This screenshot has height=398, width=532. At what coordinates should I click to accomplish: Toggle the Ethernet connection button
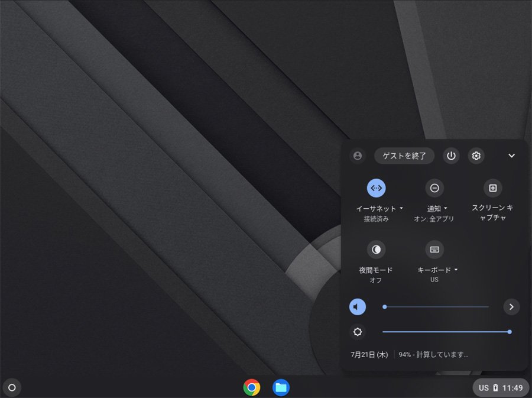pyautogui.click(x=376, y=188)
